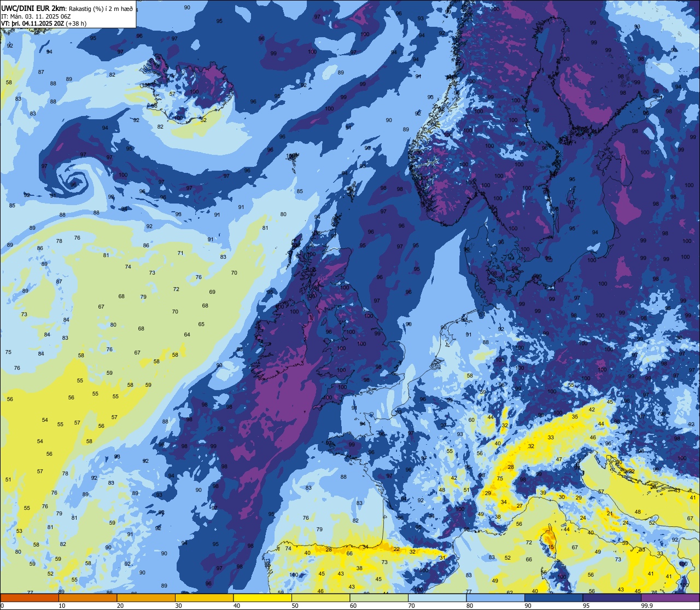The width and height of the screenshot is (700, 610).
Task: Click the 60–70 light green legend swatch
Action: (x=379, y=597)
